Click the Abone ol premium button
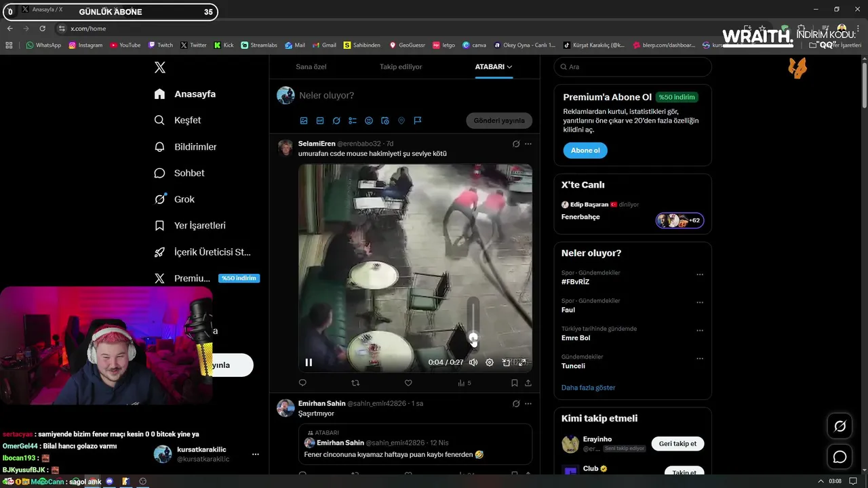This screenshot has height=488, width=868. pyautogui.click(x=585, y=150)
